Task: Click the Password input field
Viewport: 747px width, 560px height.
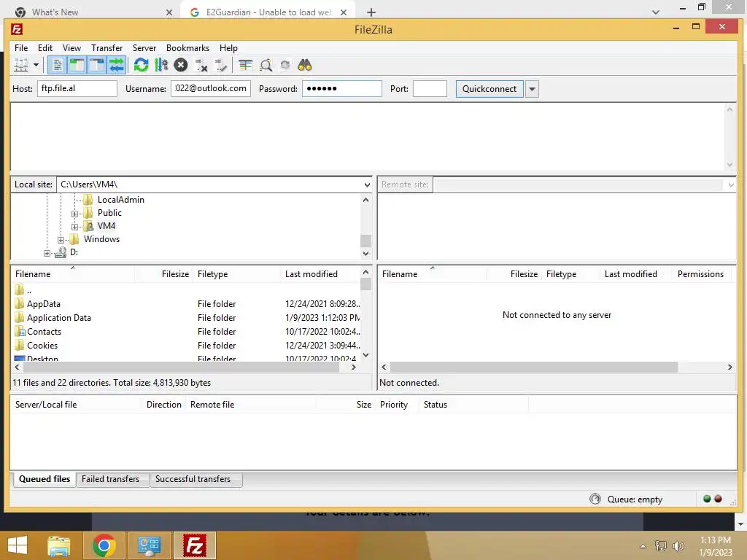Action: 341,88
